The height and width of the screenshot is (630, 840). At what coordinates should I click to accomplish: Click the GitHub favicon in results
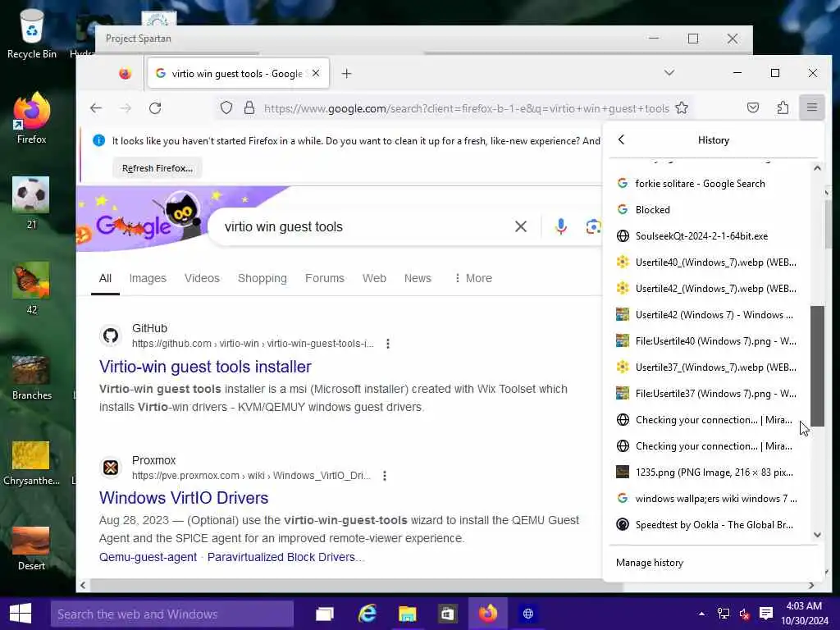111,336
